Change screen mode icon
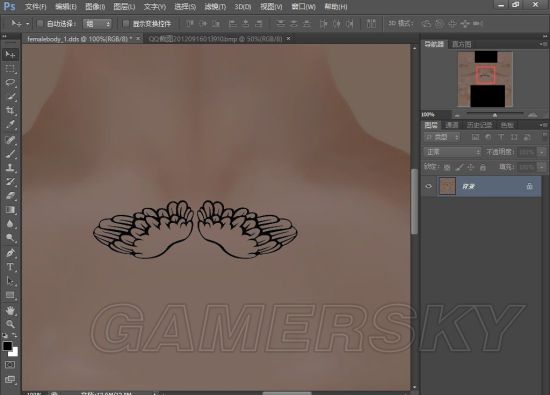 click(10, 380)
